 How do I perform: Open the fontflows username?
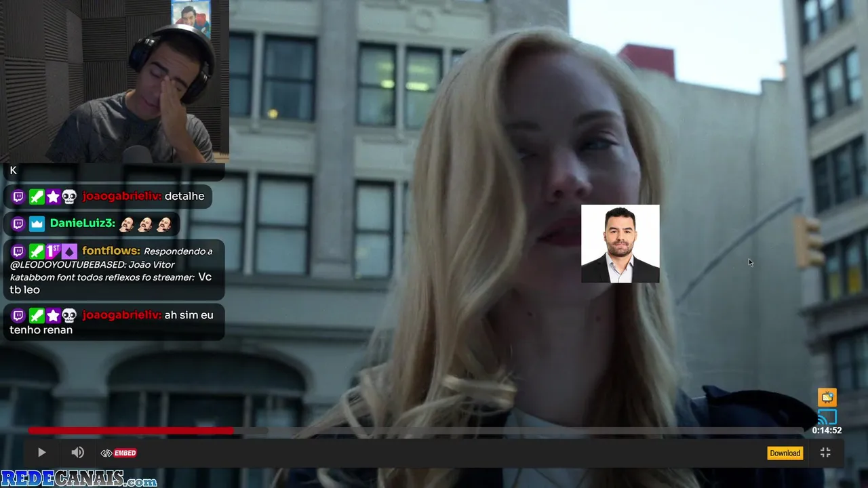pos(111,251)
